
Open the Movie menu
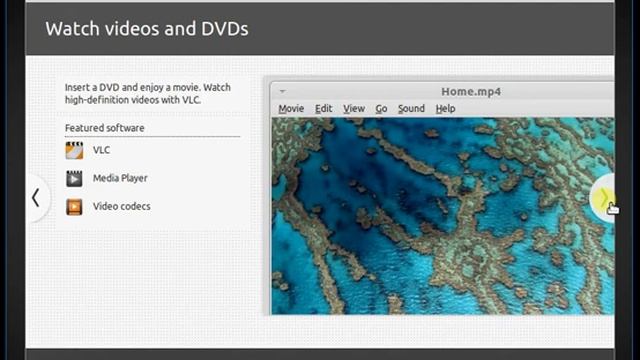pyautogui.click(x=291, y=109)
